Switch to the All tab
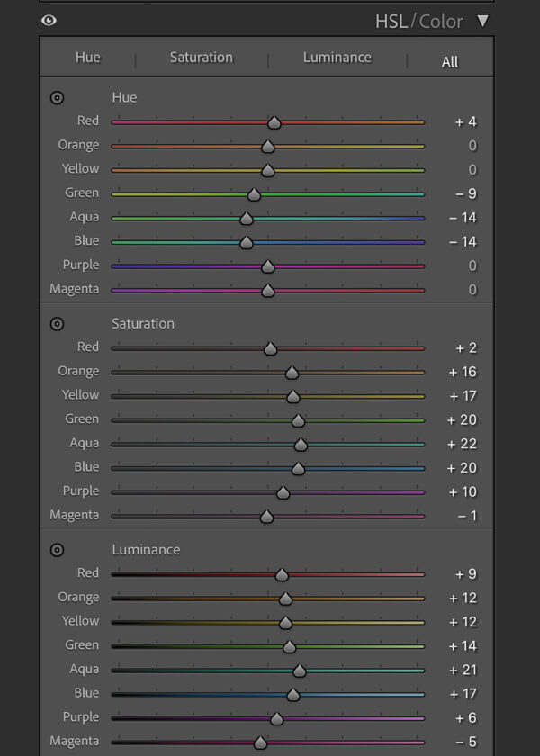Screen dimensions: 540x756 coord(450,62)
